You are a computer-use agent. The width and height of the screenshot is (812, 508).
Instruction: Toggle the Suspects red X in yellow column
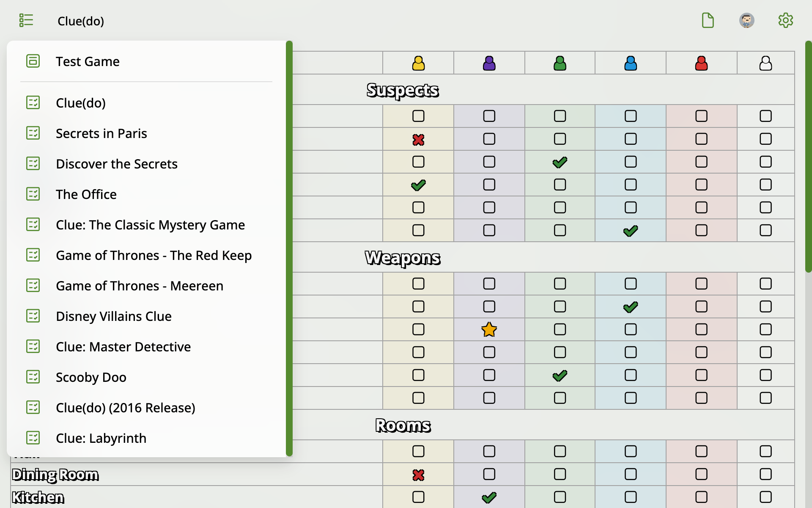click(x=418, y=139)
